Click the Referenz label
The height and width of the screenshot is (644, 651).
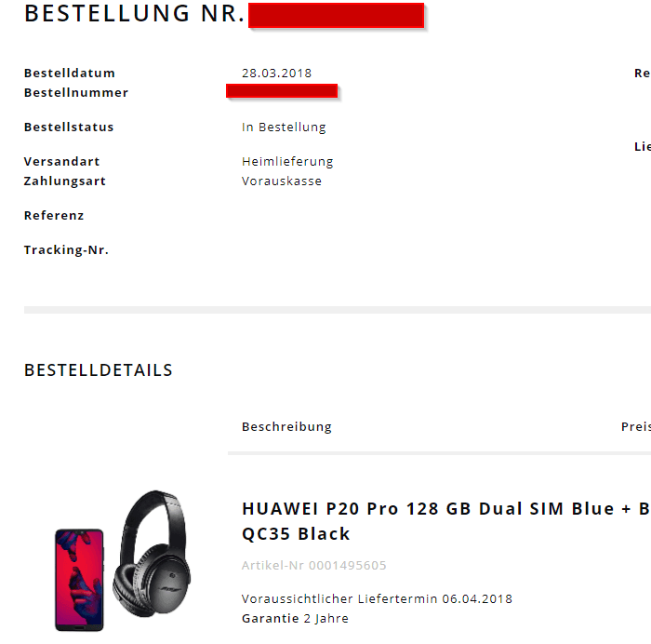pyautogui.click(x=54, y=215)
